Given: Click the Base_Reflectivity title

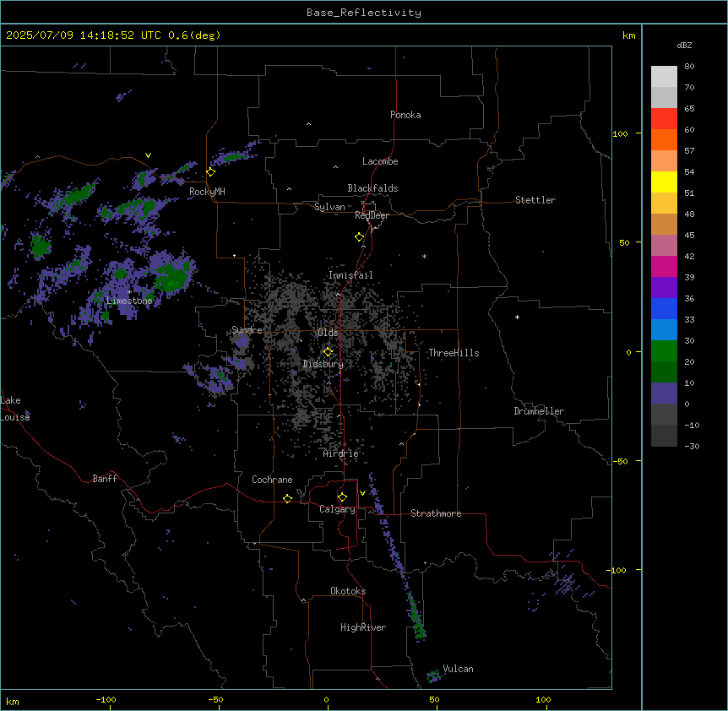Looking at the screenshot, I should [364, 13].
